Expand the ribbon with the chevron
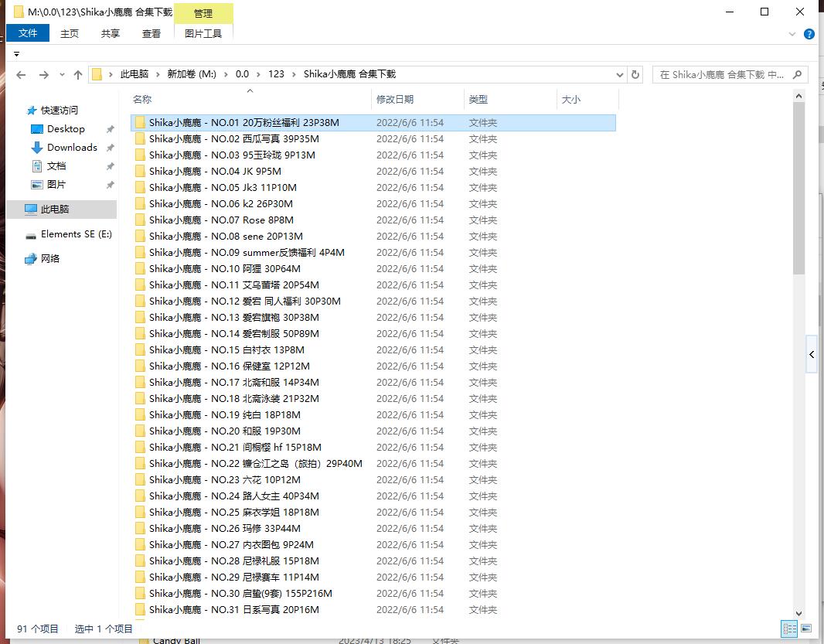Viewport: 824px width, 644px height. click(x=792, y=34)
